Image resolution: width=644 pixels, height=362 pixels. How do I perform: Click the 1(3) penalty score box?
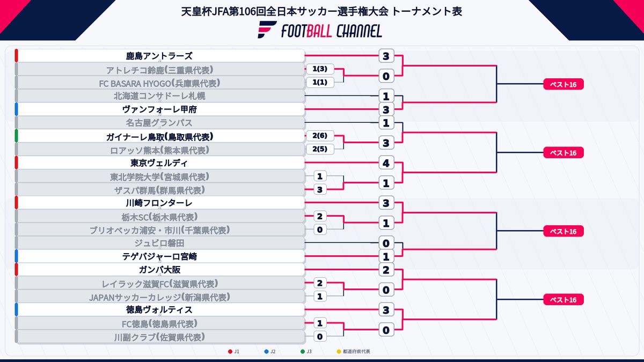click(320, 69)
